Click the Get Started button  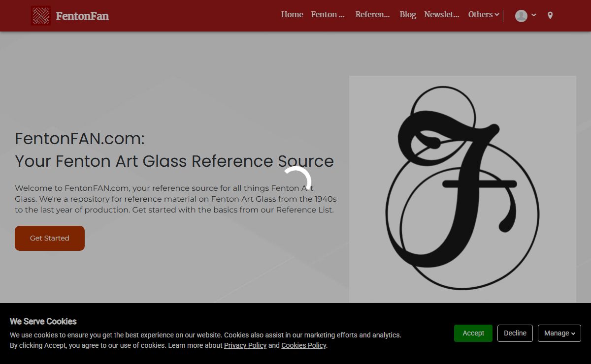50,238
